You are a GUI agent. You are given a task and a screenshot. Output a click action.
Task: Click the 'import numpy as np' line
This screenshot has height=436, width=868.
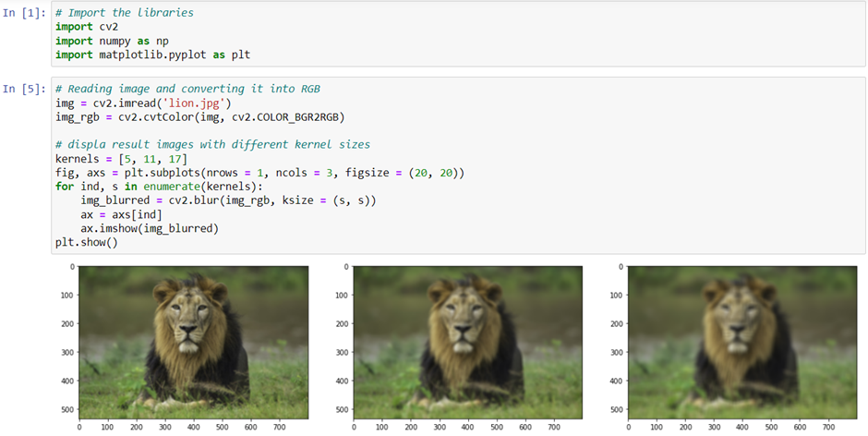112,41
